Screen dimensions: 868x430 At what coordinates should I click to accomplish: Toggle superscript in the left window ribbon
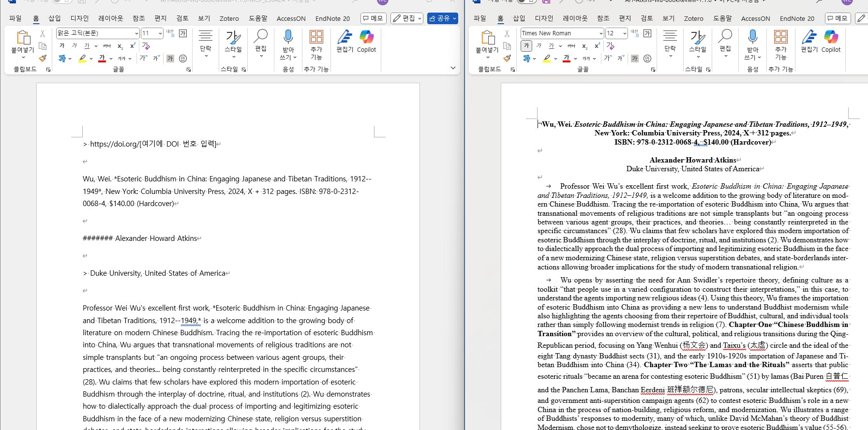133,46
